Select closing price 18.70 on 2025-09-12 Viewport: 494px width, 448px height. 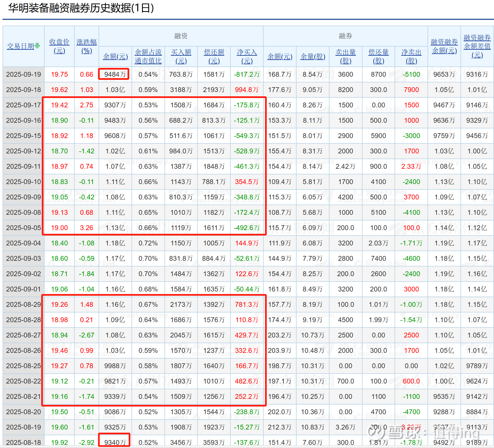(x=59, y=151)
